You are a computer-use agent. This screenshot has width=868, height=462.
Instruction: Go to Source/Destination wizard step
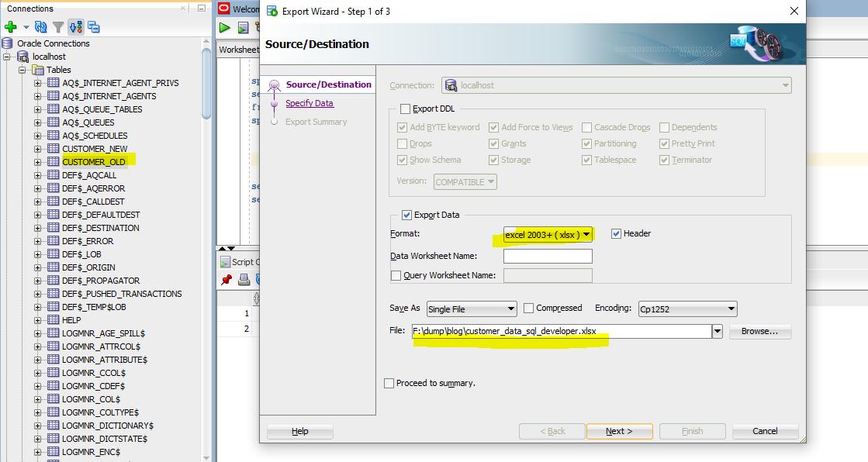click(328, 84)
